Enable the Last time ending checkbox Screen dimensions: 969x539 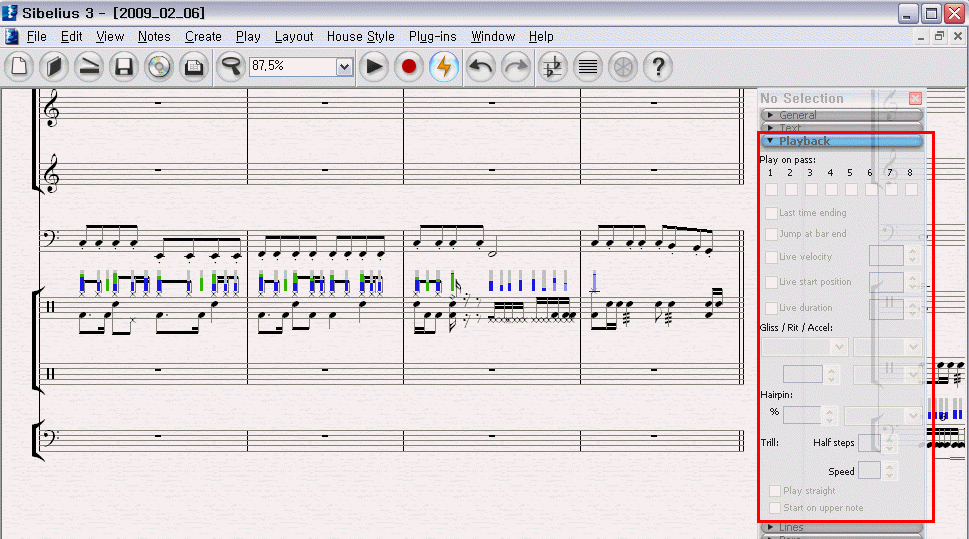click(771, 213)
